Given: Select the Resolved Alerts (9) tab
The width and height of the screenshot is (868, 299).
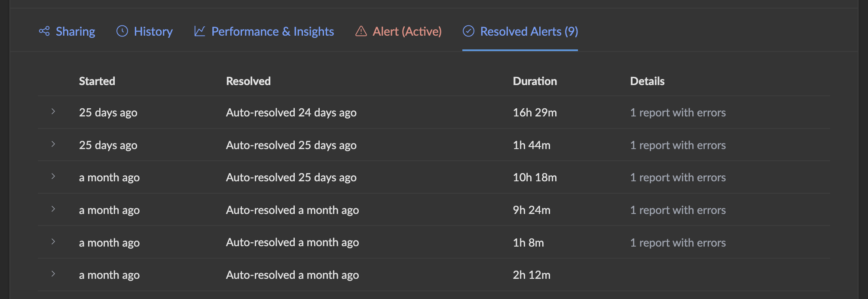Looking at the screenshot, I should (520, 31).
